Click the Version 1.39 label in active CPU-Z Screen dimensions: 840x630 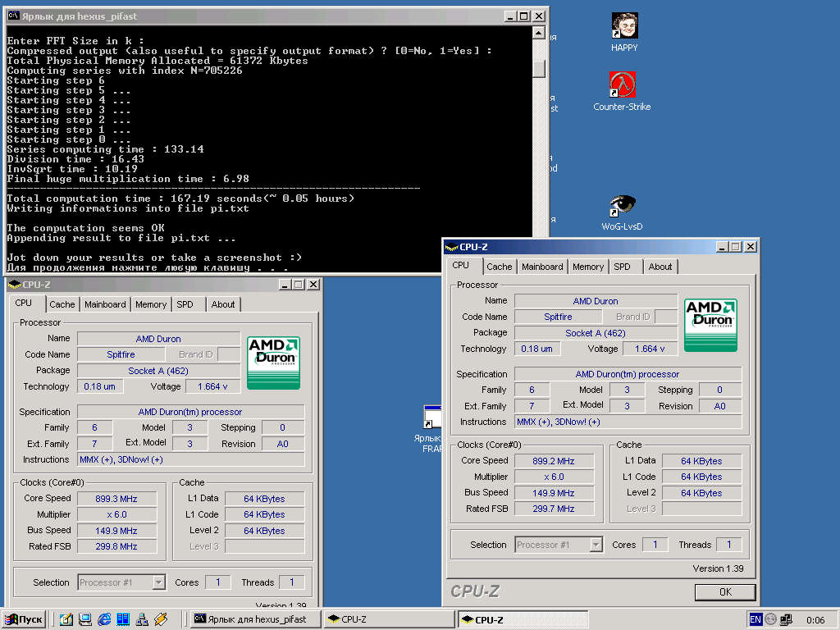coord(718,568)
